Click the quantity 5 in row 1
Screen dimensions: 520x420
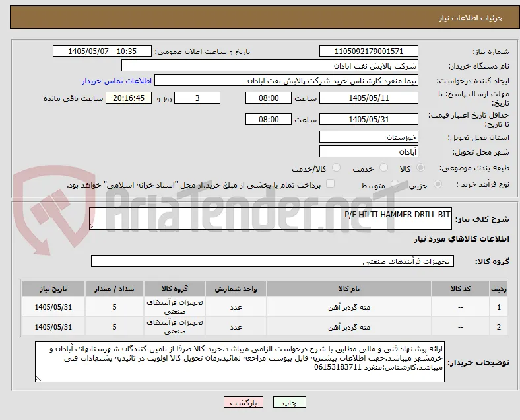point(114,307)
